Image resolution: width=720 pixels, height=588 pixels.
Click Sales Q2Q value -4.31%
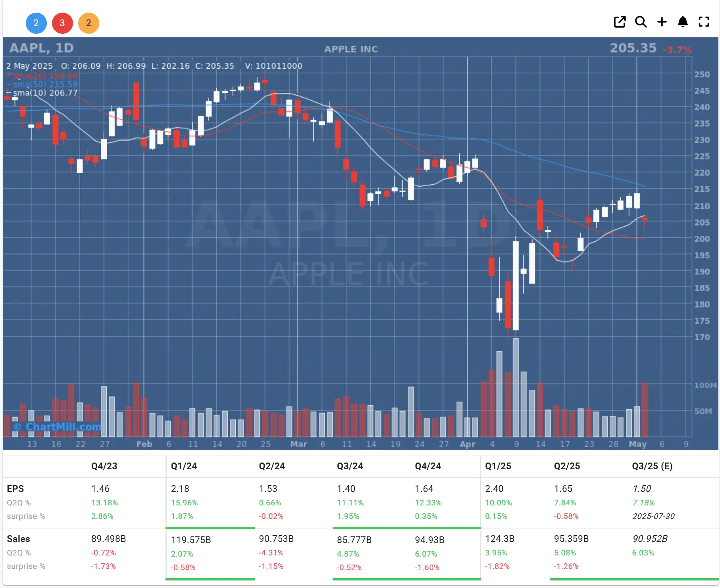(271, 553)
